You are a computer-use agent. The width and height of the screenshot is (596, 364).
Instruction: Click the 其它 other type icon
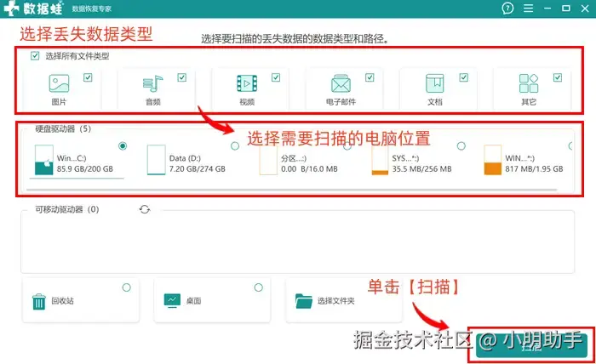pos(529,83)
